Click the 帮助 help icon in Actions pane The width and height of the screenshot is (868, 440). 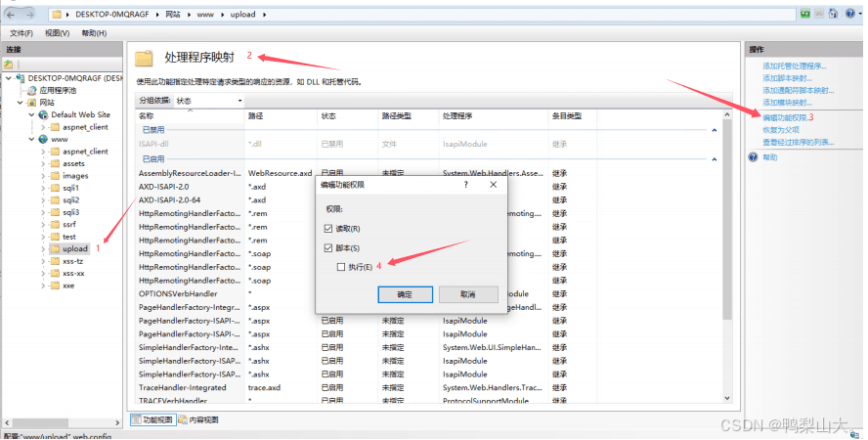click(x=754, y=156)
